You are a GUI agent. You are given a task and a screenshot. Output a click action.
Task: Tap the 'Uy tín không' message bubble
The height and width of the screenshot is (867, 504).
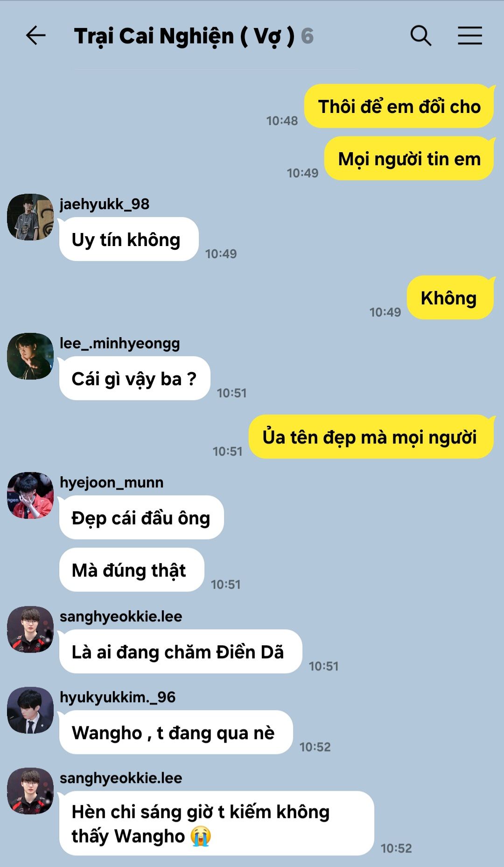[x=129, y=240]
